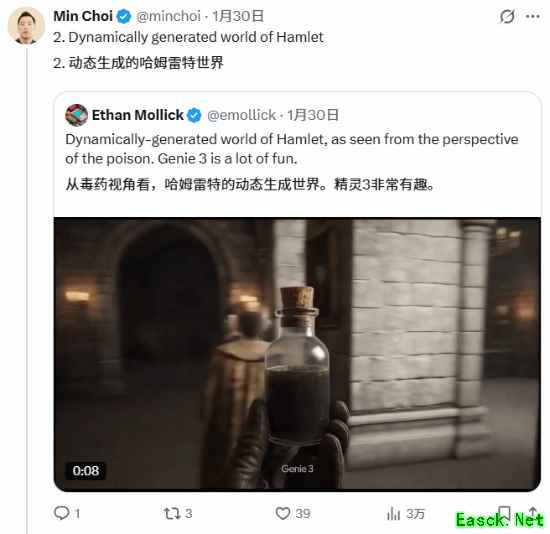Play the Genie 3 poison bottle video
Viewport: 550px width, 534px height.
297,354
